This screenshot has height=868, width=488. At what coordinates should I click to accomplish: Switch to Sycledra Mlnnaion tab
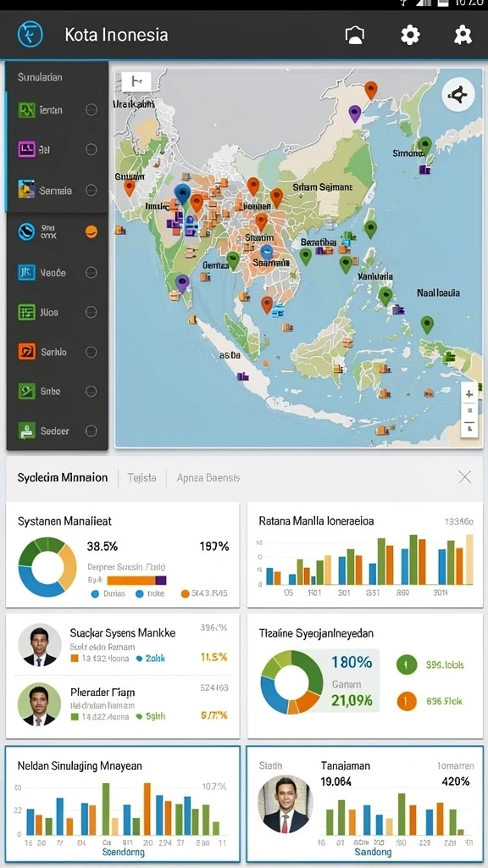pos(63,477)
